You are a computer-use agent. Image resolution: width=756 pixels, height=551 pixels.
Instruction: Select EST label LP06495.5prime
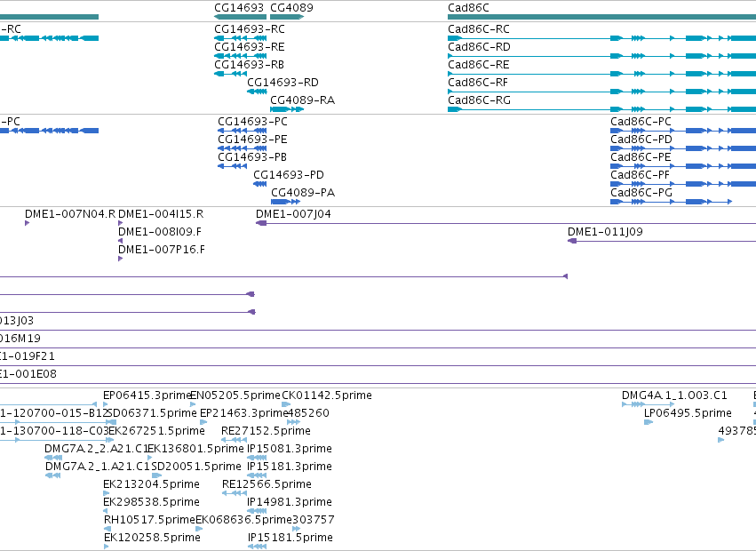688,413
